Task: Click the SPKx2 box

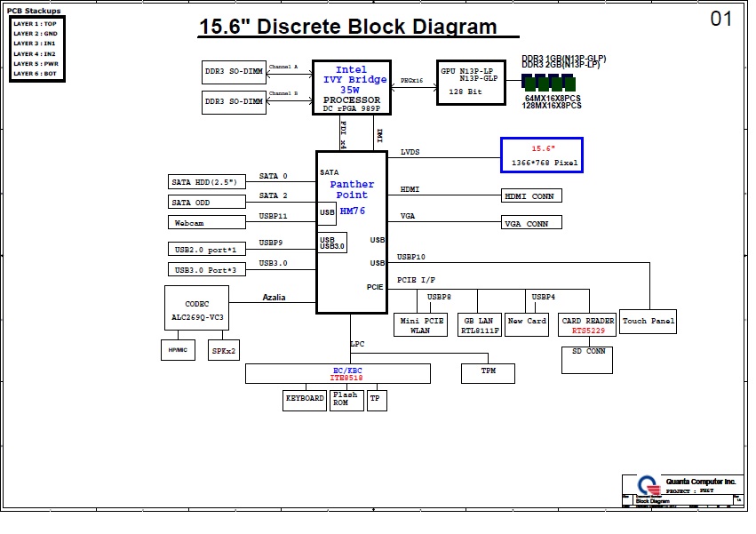Action: 224,350
